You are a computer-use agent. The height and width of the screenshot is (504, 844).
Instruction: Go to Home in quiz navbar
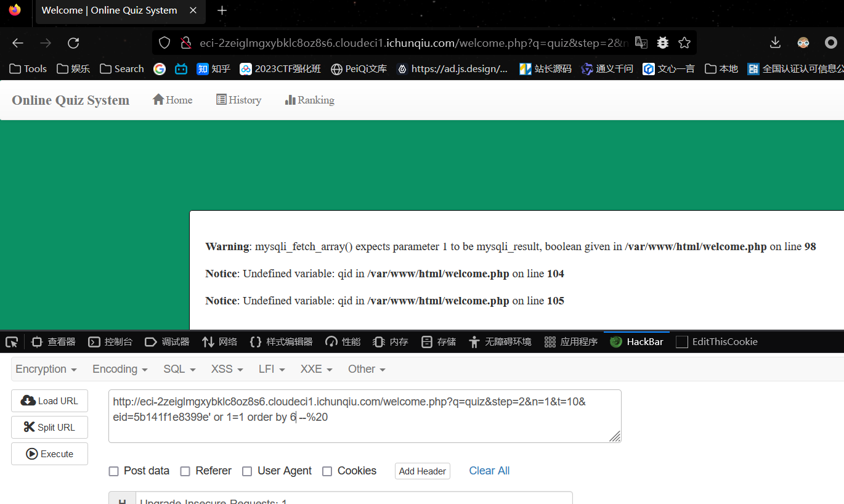pos(172,100)
